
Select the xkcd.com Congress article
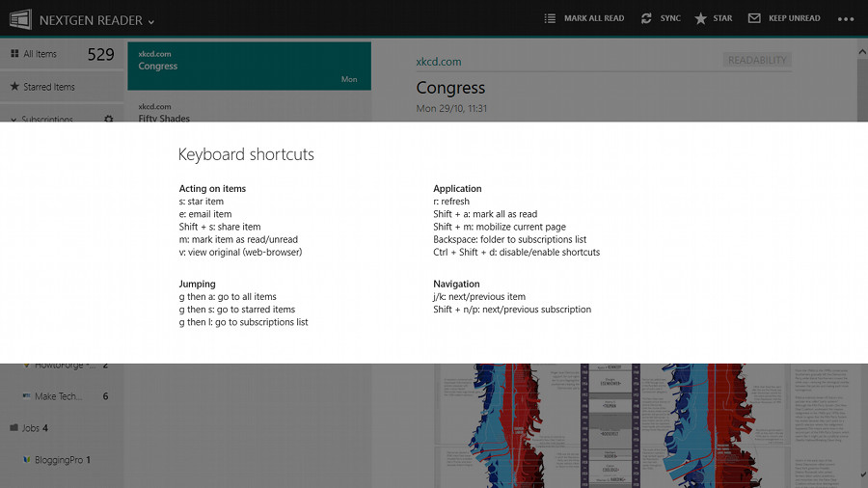249,66
